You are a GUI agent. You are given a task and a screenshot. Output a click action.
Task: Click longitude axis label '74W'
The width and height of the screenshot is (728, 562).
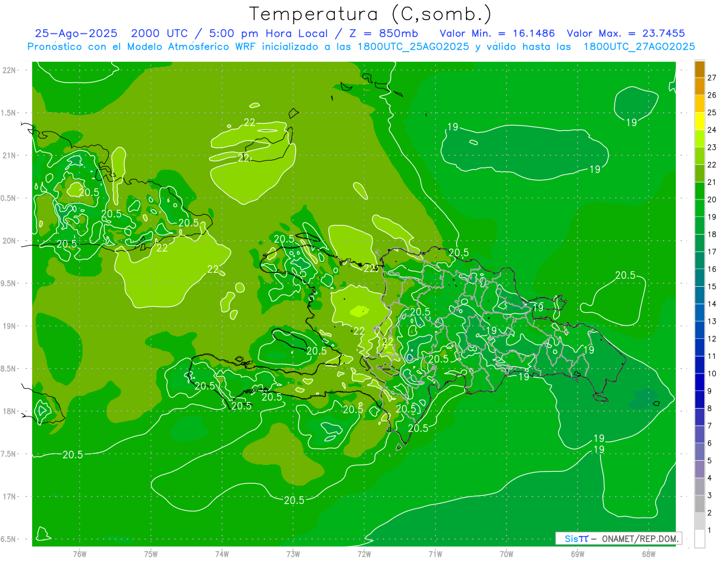tap(221, 554)
